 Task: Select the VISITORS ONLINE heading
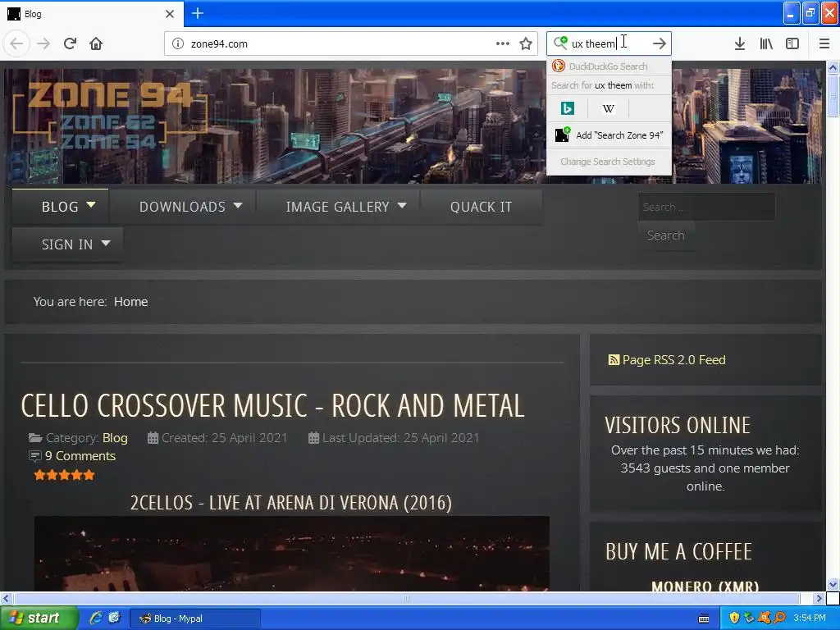[678, 426]
